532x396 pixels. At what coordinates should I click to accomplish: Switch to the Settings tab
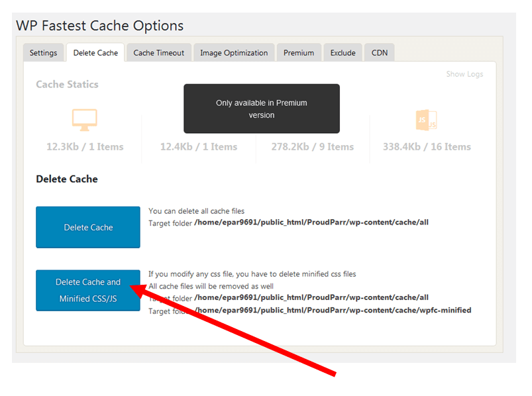(43, 52)
